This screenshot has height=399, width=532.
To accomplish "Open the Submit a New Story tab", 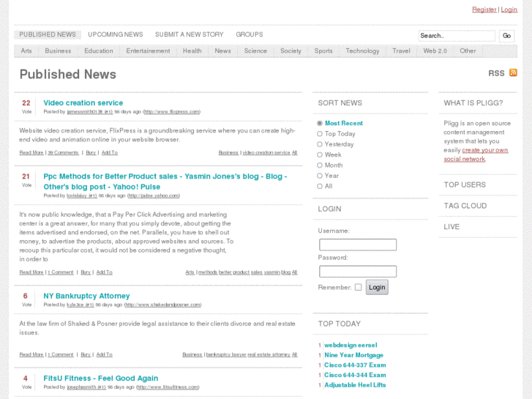I will pos(190,34).
